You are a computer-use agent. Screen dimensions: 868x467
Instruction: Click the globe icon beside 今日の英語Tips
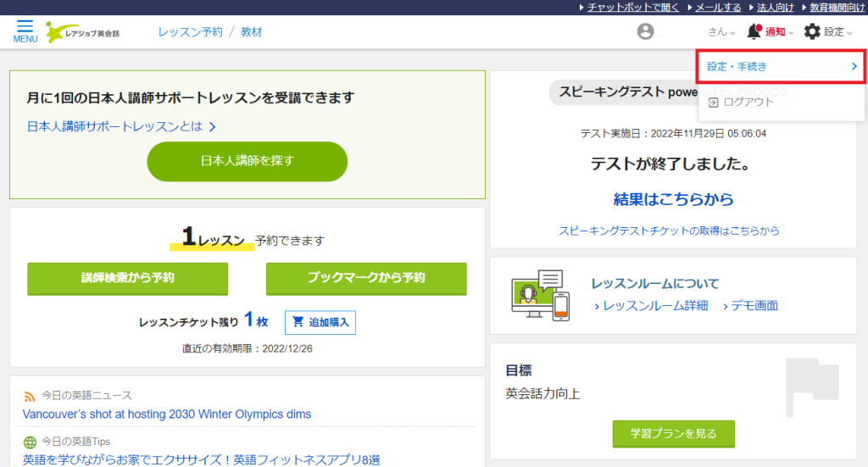pos(30,442)
